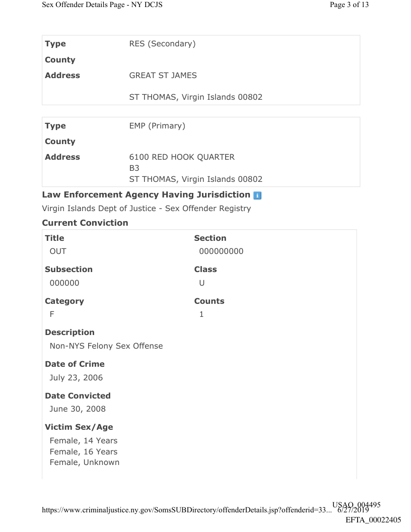Click the Victim Sex/Age label
The image size is (411, 532).
[x=79, y=427]
